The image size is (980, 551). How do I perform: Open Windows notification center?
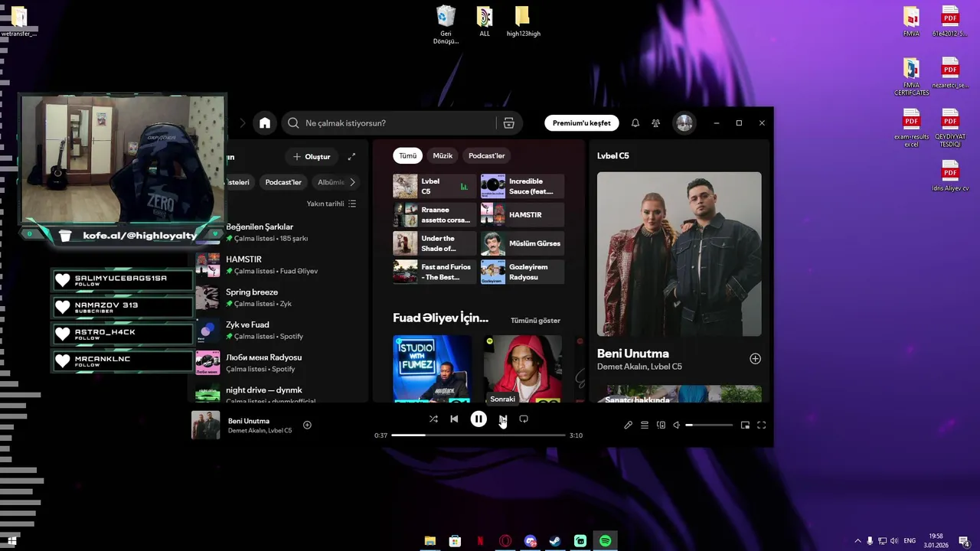coord(964,541)
